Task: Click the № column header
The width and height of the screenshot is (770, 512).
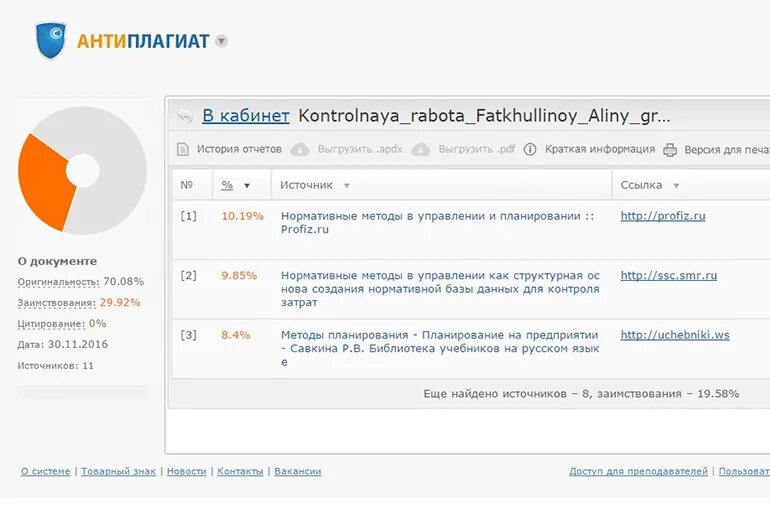Action: (187, 185)
